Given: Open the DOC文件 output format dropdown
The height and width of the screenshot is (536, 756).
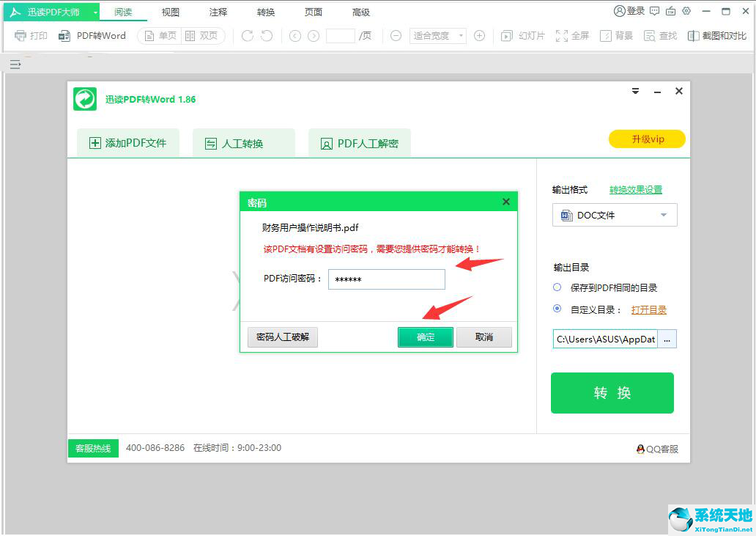Looking at the screenshot, I should point(614,215).
